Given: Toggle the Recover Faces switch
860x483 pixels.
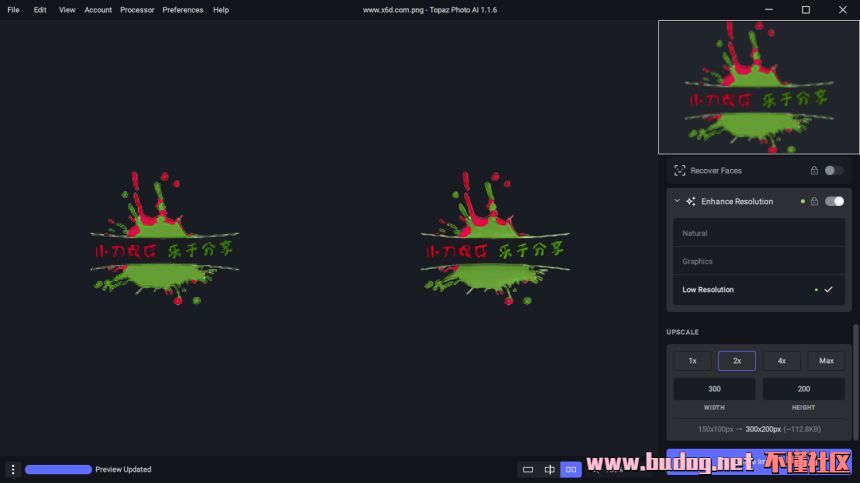Looking at the screenshot, I should point(834,171).
